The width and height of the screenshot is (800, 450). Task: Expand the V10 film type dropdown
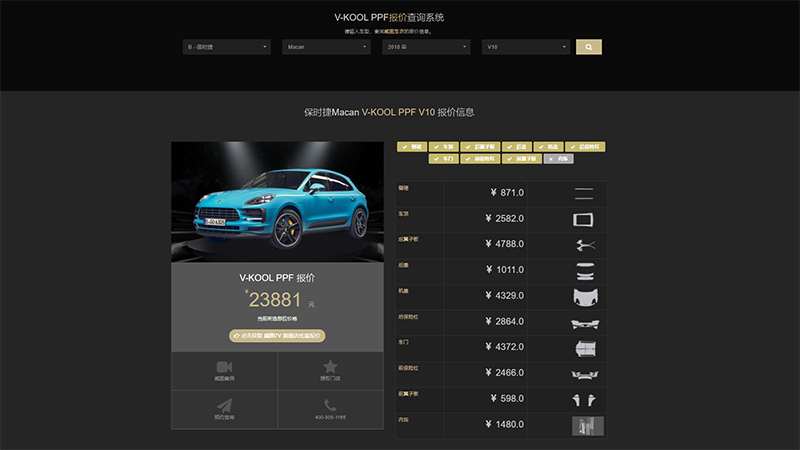(525, 47)
